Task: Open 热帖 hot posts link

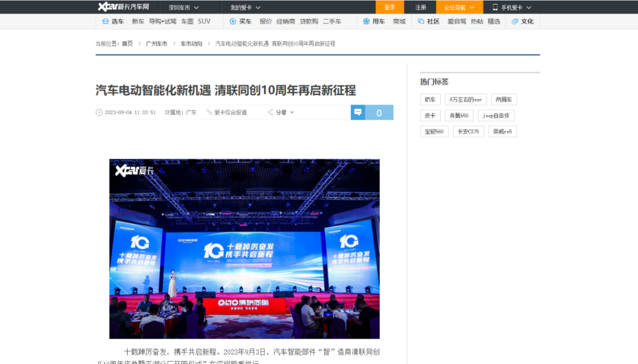Action: tap(477, 21)
